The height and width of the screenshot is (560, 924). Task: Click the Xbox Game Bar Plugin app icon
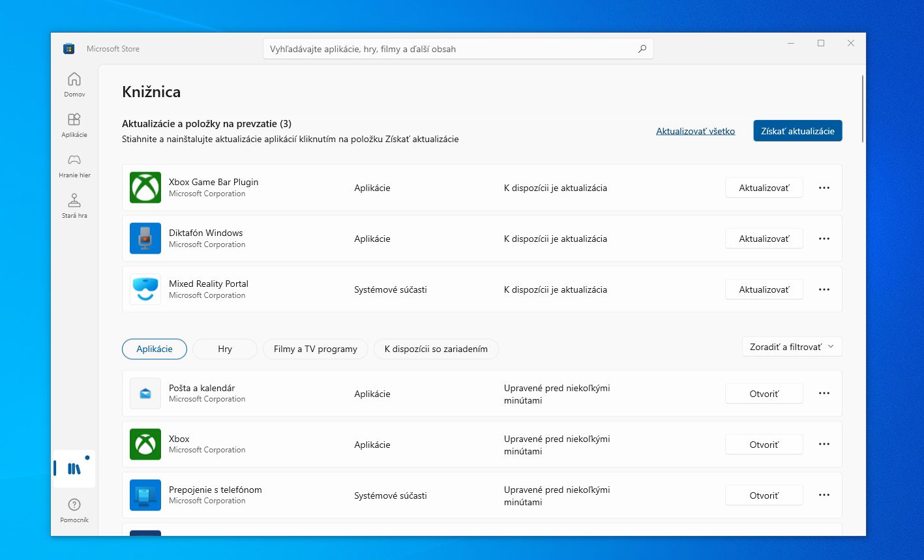click(145, 188)
